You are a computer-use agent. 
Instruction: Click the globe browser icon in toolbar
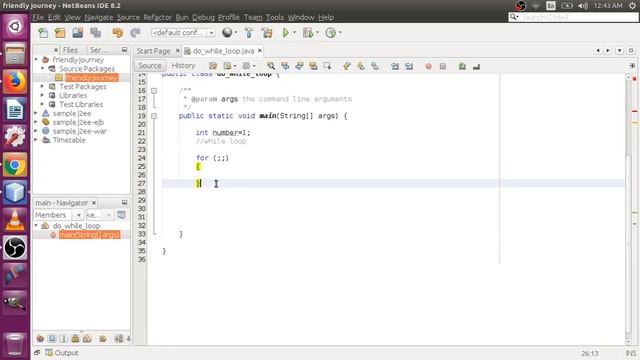[x=227, y=33]
